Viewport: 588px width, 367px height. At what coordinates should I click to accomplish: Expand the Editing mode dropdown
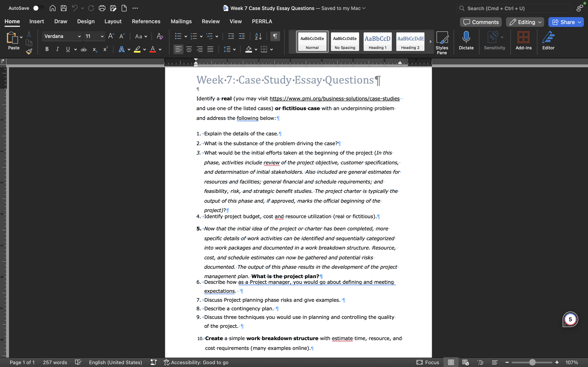[540, 22]
